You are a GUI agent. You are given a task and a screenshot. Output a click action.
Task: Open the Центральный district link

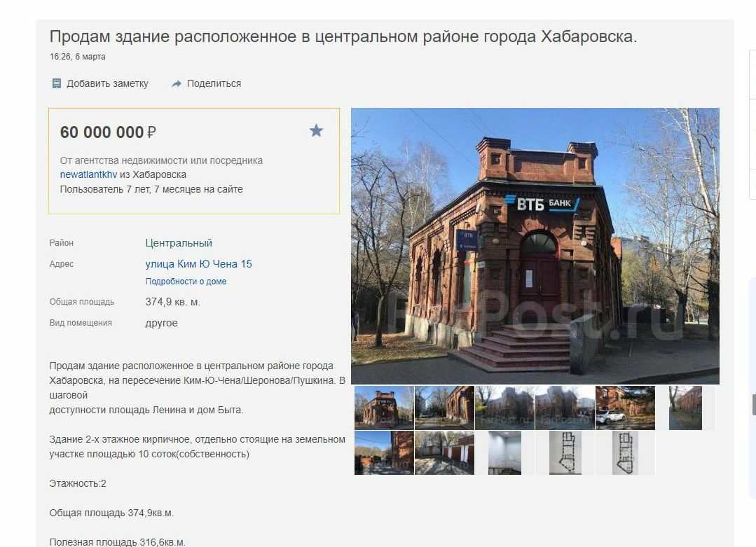tap(179, 243)
